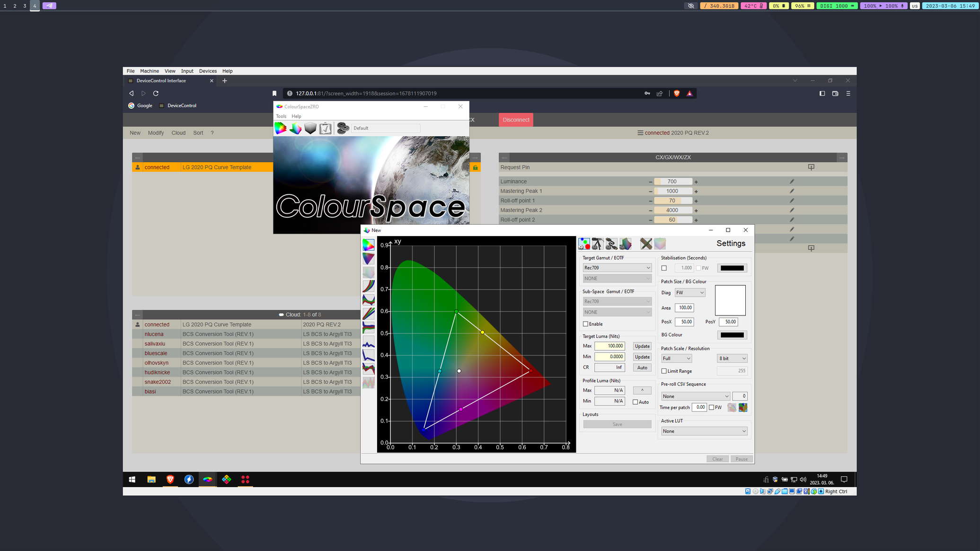Viewport: 980px width, 551px height.
Task: Open Help menu in ColourSpaceZRO
Action: point(297,116)
